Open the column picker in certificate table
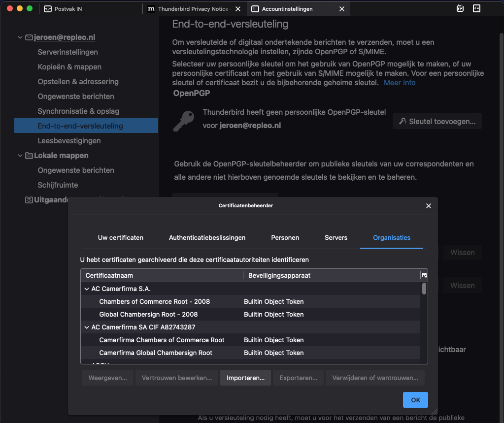 pyautogui.click(x=424, y=275)
